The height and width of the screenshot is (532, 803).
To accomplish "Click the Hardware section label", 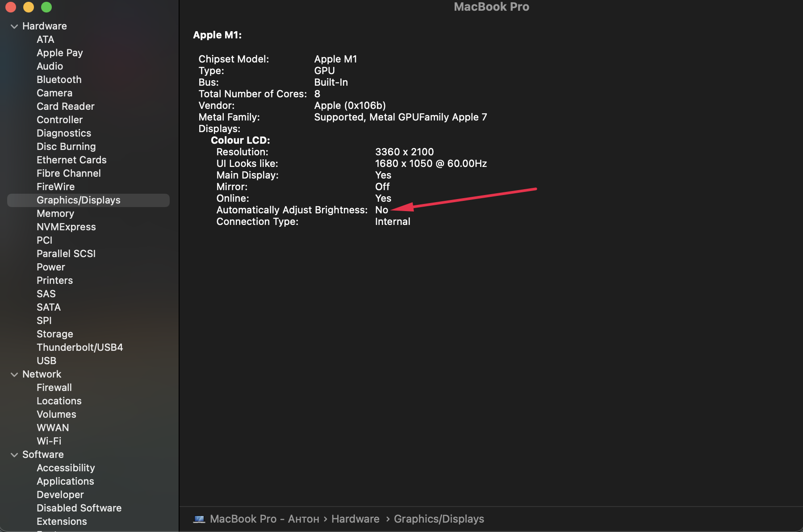I will coord(45,26).
